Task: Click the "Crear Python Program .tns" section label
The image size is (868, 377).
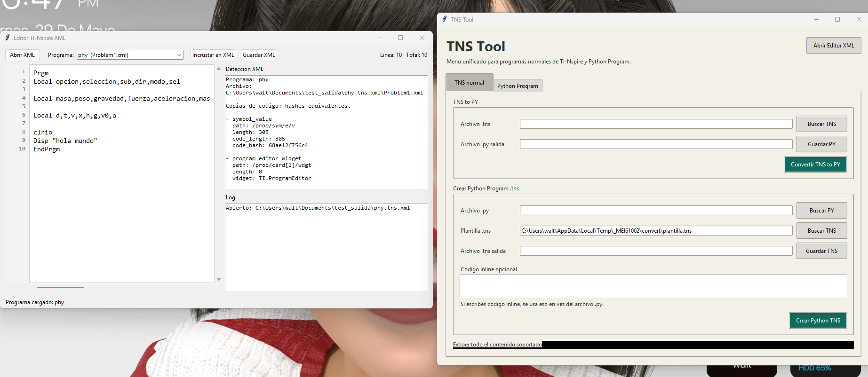Action: [486, 188]
